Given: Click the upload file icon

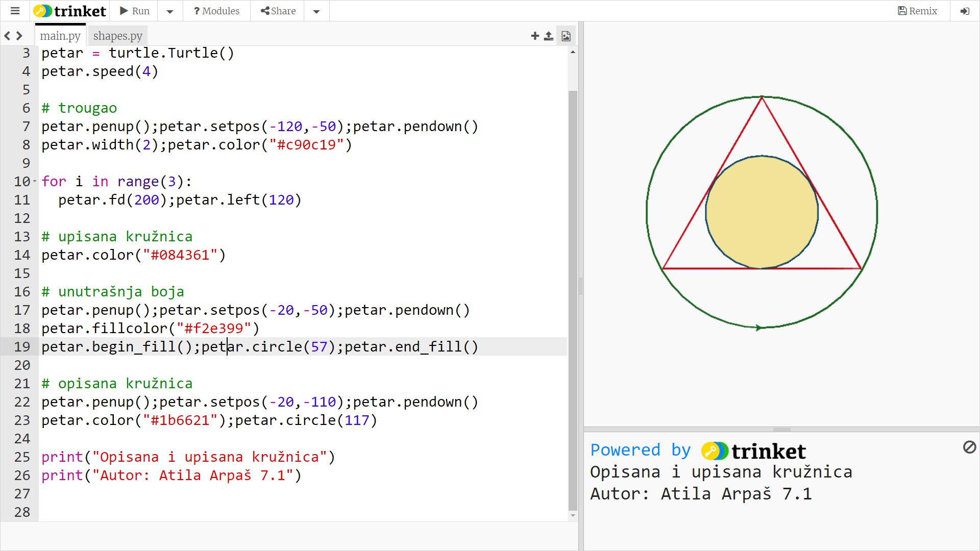Looking at the screenshot, I should [549, 36].
